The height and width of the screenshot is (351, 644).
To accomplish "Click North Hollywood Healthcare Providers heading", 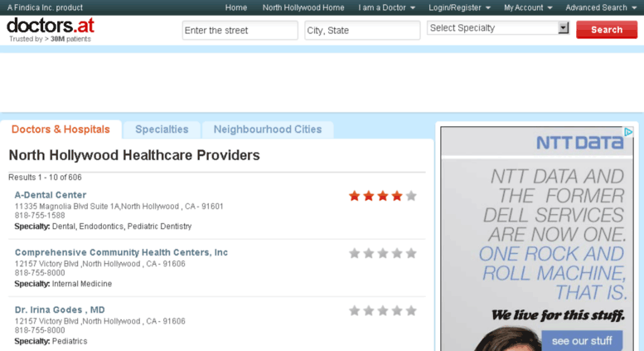I will (x=134, y=155).
